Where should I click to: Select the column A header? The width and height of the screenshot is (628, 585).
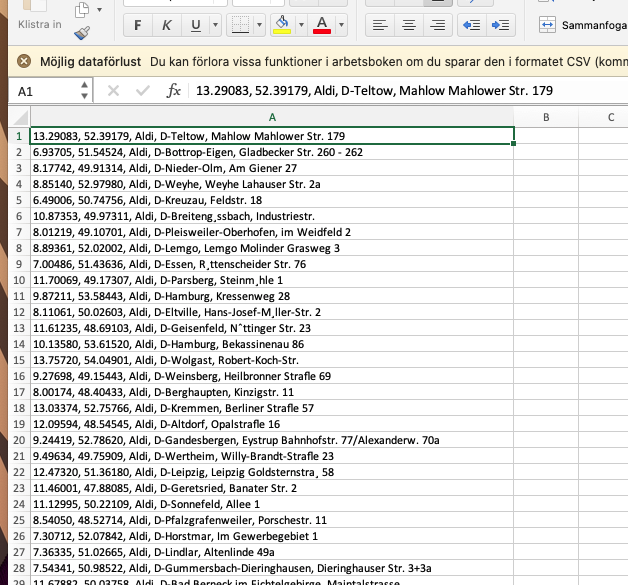(x=272, y=117)
